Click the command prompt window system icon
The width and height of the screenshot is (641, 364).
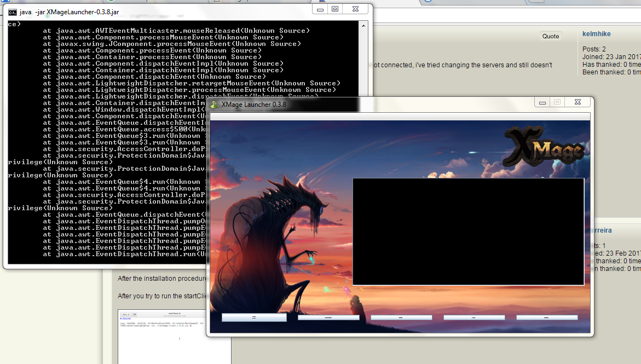click(x=11, y=11)
